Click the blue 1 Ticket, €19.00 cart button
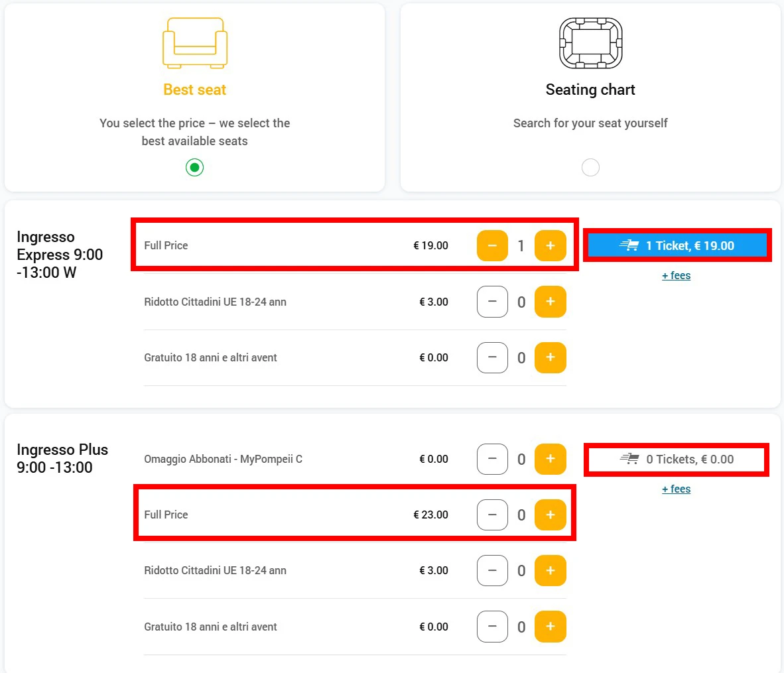Image resolution: width=784 pixels, height=673 pixels. (677, 246)
